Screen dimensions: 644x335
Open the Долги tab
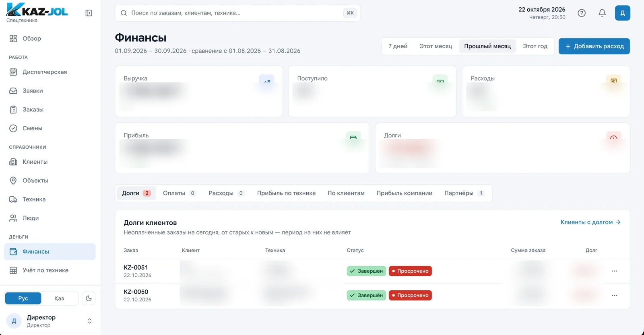pos(136,193)
